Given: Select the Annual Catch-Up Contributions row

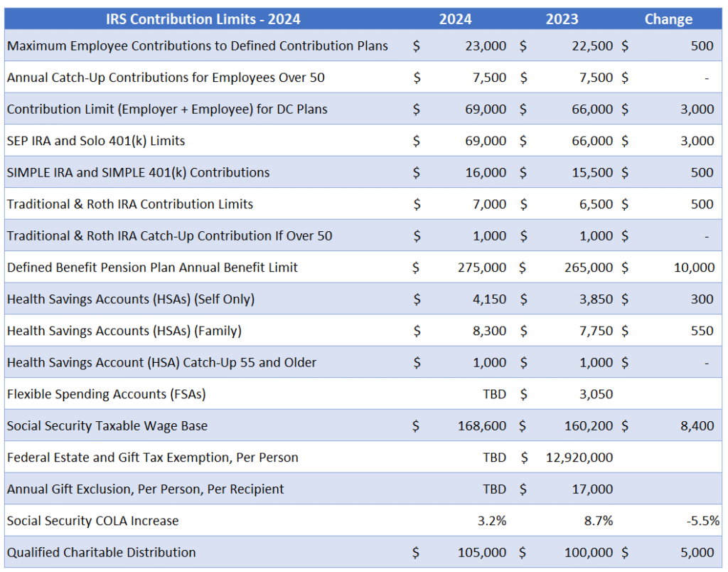Looking at the screenshot, I should (x=164, y=78).
